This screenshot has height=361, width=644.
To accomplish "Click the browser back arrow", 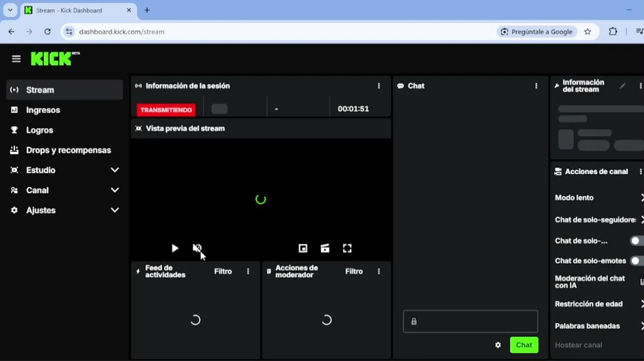I will tap(11, 32).
